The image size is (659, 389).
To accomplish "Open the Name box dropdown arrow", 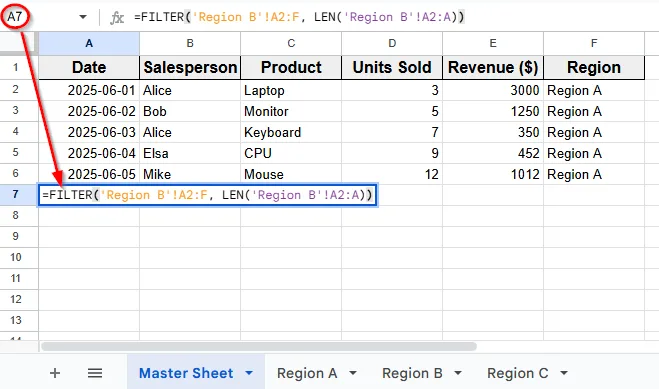I will click(x=83, y=17).
